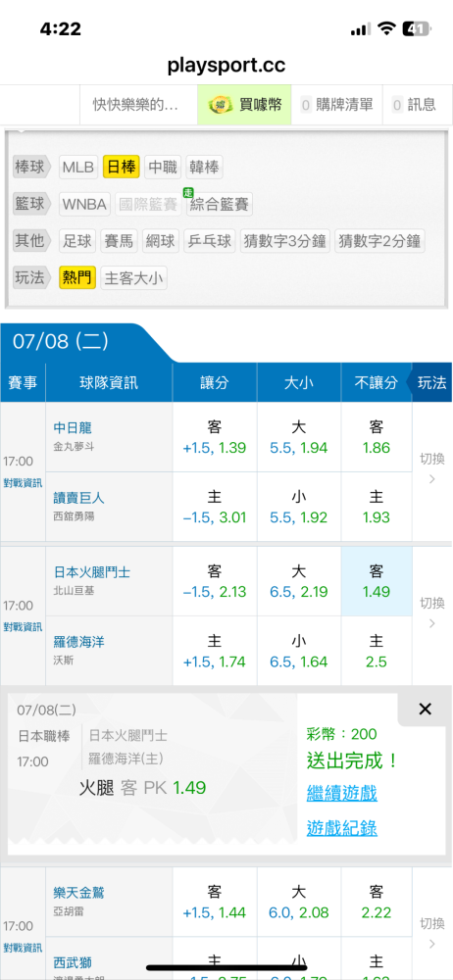
Task: Click the 讓分 column header
Action: pyautogui.click(x=214, y=382)
